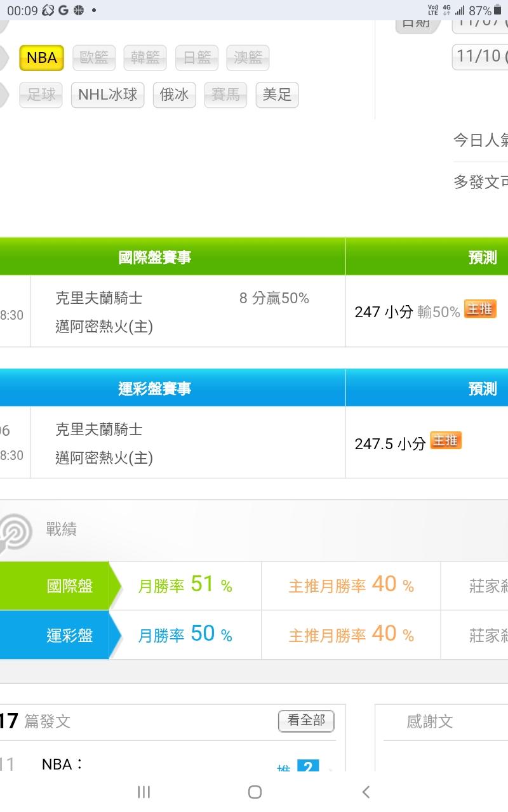Choose the 日籃 category tab
Screen dimensions: 508x812
point(196,58)
